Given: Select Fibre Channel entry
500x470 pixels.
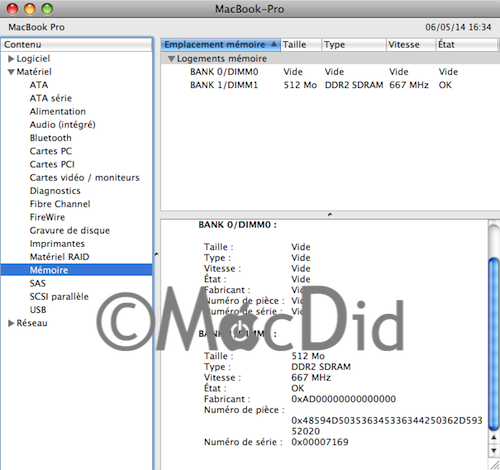Looking at the screenshot, I should click(x=60, y=204).
